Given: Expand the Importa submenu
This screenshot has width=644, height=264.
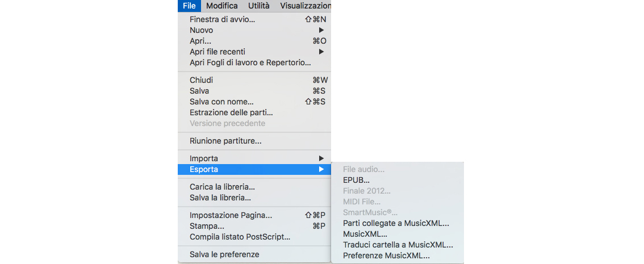Looking at the screenshot, I should [x=204, y=158].
